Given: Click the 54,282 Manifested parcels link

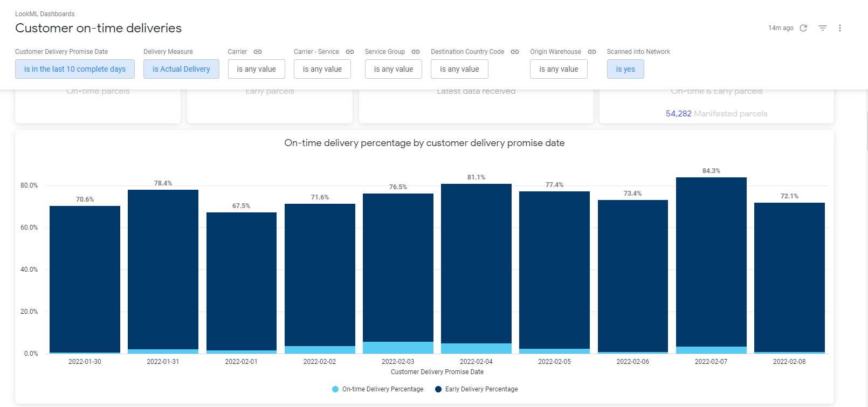Looking at the screenshot, I should [x=678, y=114].
